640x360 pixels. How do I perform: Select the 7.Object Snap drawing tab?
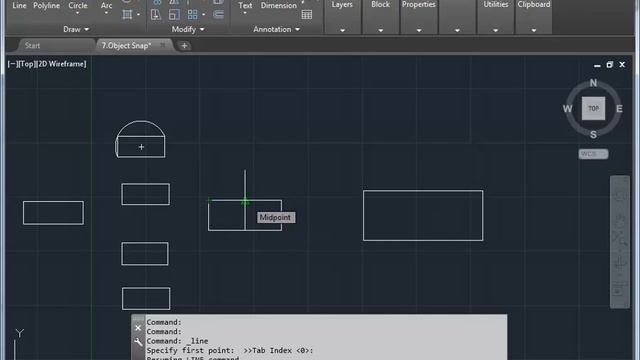tap(126, 45)
